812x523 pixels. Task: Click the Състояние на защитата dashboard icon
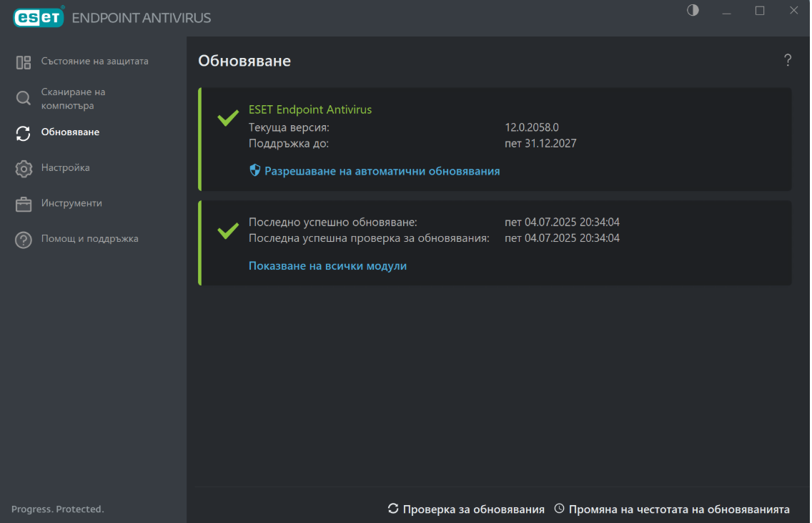pos(24,62)
